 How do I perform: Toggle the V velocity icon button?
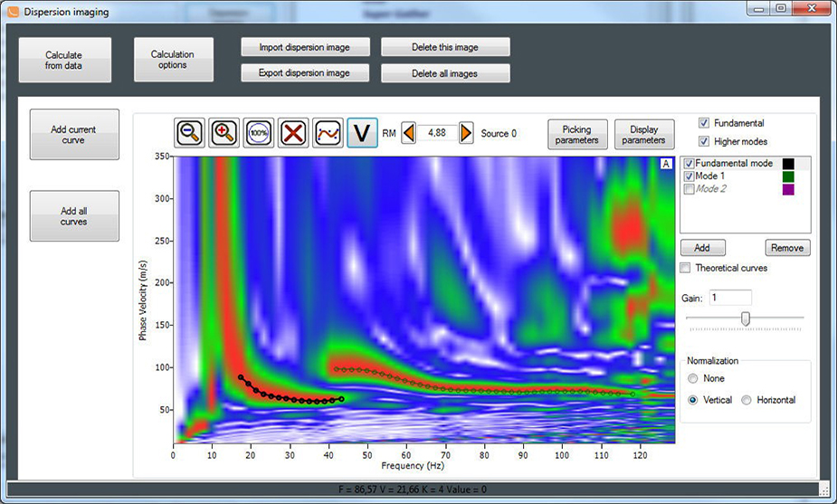tap(363, 133)
